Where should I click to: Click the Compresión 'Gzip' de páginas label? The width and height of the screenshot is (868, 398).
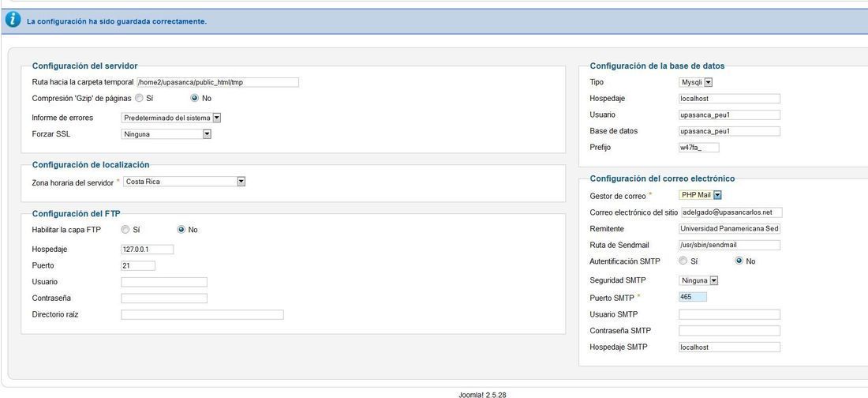click(82, 98)
